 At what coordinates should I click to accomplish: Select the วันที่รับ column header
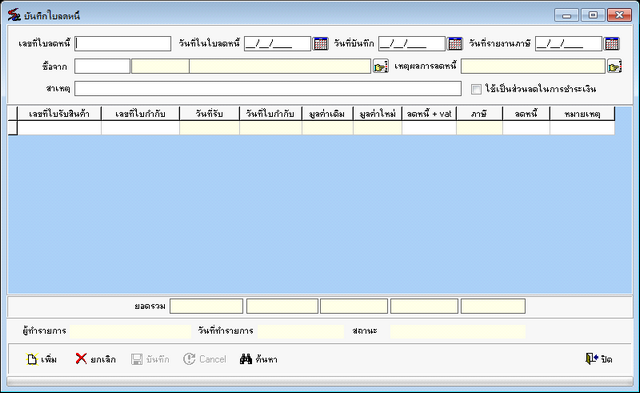point(209,114)
